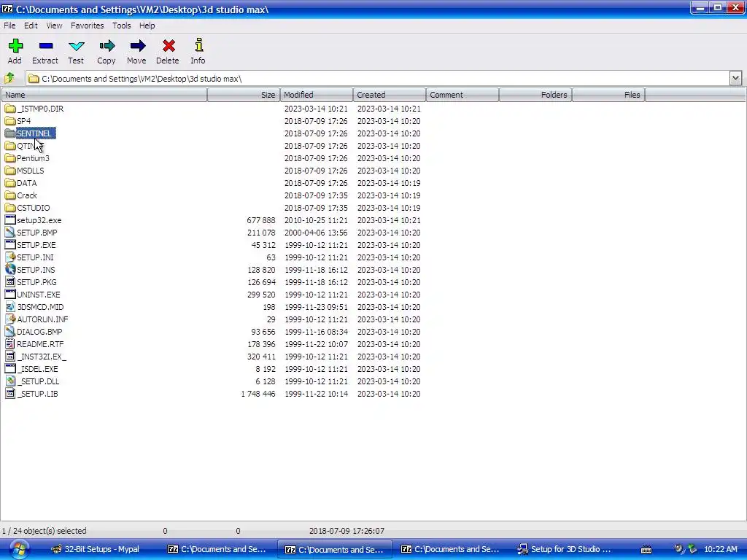Switch to Setup for 3D Studio taskbar item

click(x=564, y=549)
